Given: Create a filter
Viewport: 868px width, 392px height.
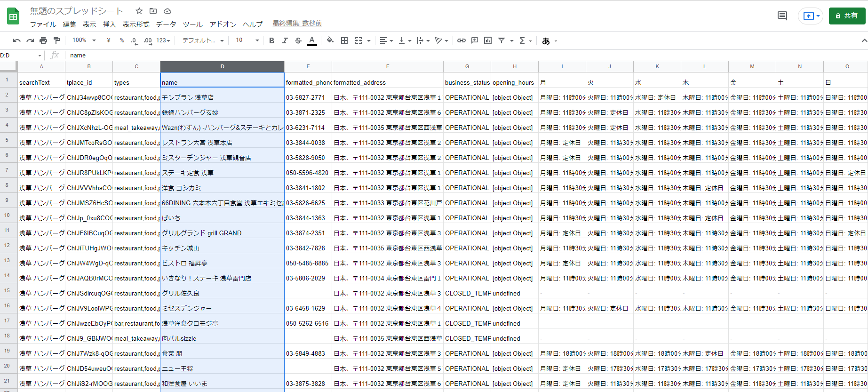Looking at the screenshot, I should click(x=502, y=40).
